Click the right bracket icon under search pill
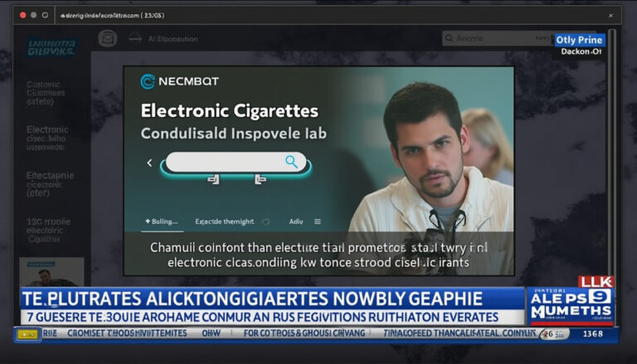 [260, 179]
